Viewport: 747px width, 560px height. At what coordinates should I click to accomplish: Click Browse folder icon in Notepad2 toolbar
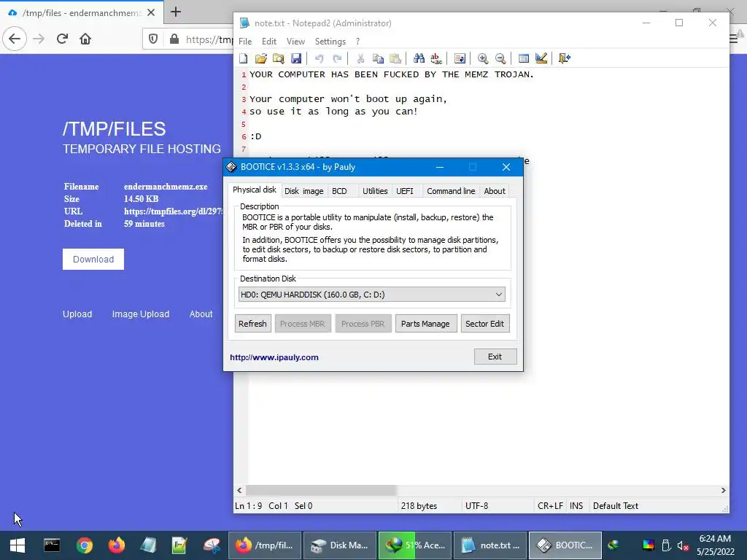point(278,58)
